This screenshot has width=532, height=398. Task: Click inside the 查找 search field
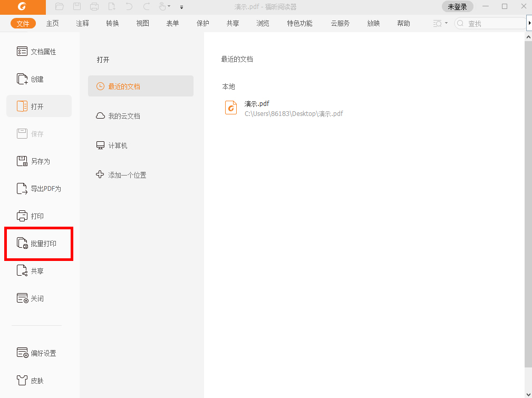(x=490, y=23)
